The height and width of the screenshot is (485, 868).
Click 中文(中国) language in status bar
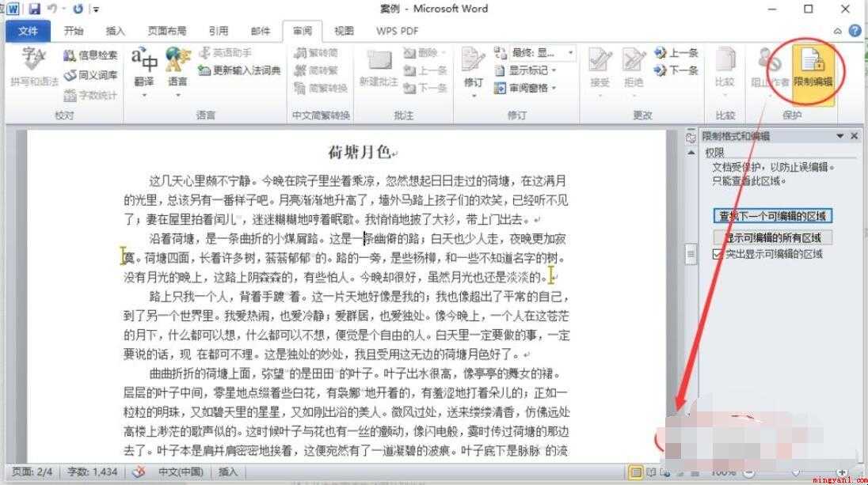[x=181, y=472]
